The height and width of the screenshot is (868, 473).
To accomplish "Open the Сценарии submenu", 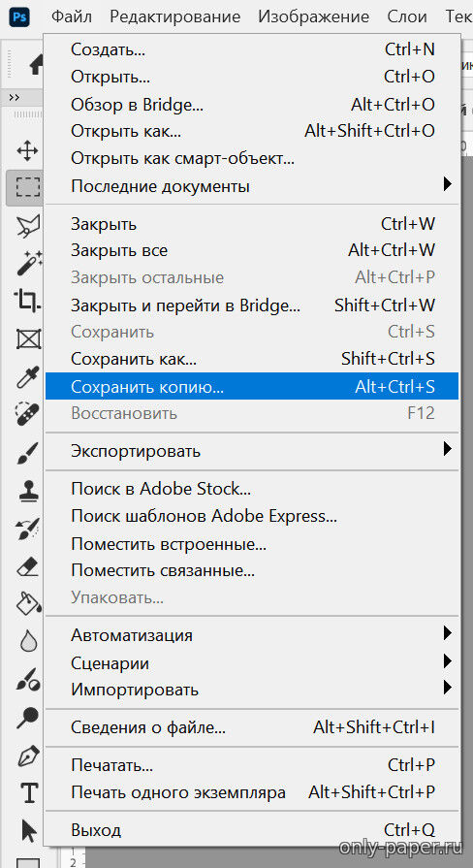I will click(252, 662).
